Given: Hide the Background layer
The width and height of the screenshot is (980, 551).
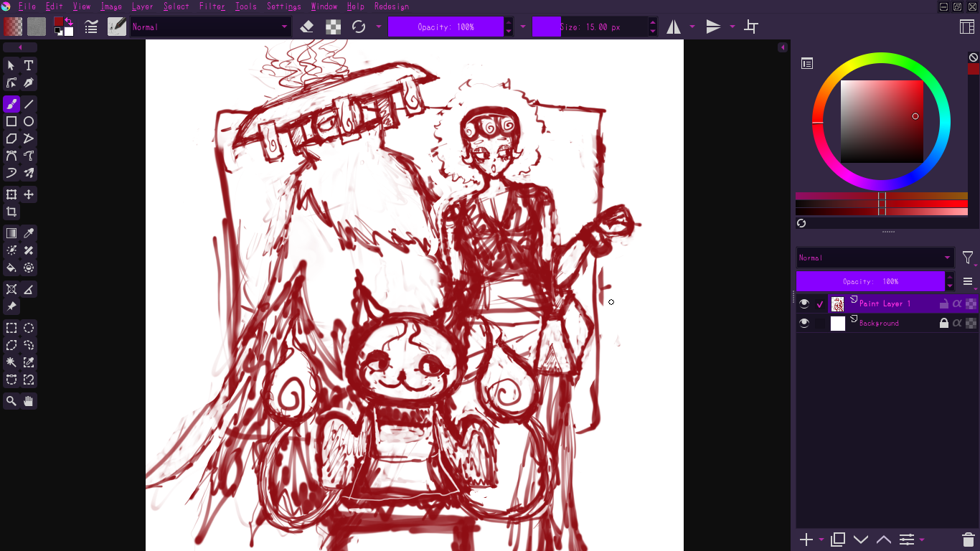Looking at the screenshot, I should pos(804,324).
